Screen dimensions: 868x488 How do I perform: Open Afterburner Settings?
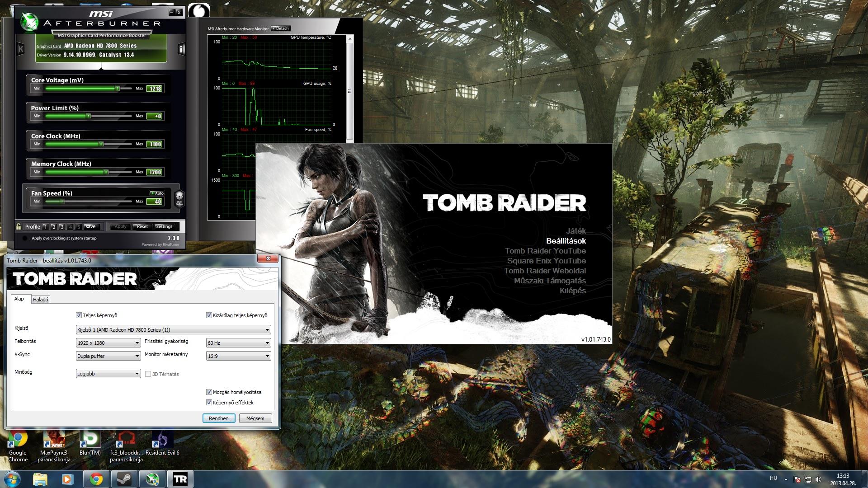pyautogui.click(x=164, y=227)
